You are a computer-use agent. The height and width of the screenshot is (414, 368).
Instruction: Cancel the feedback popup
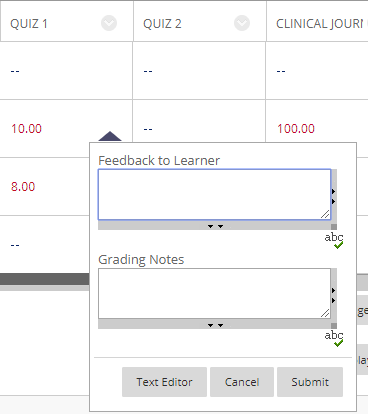click(x=242, y=382)
